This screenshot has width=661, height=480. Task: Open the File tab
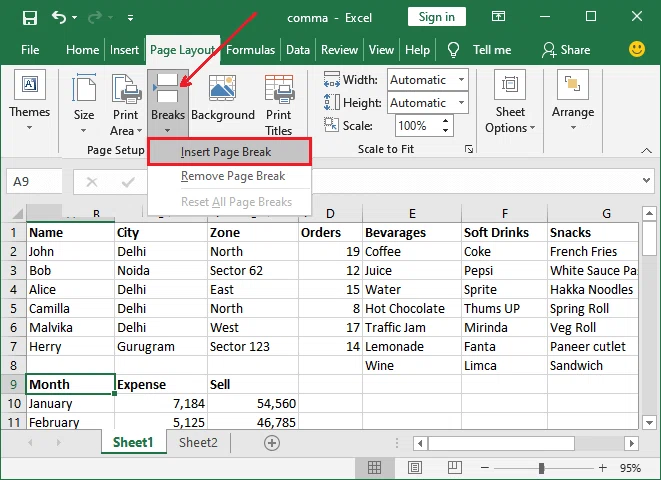30,50
